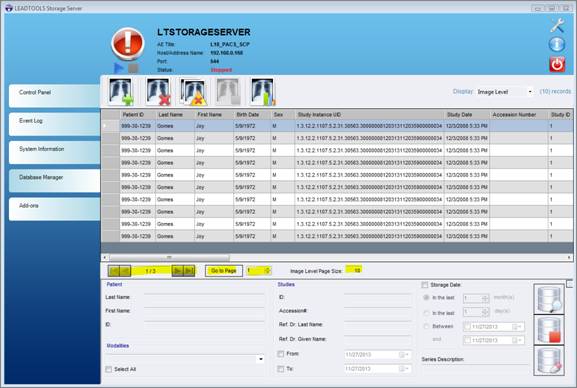
Task: Go to first page arrow button
Action: click(114, 271)
